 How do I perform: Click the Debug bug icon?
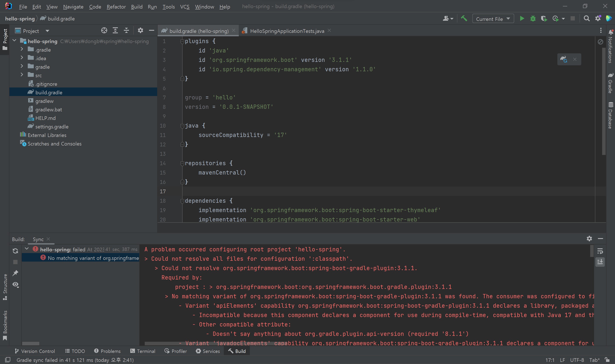pyautogui.click(x=533, y=19)
